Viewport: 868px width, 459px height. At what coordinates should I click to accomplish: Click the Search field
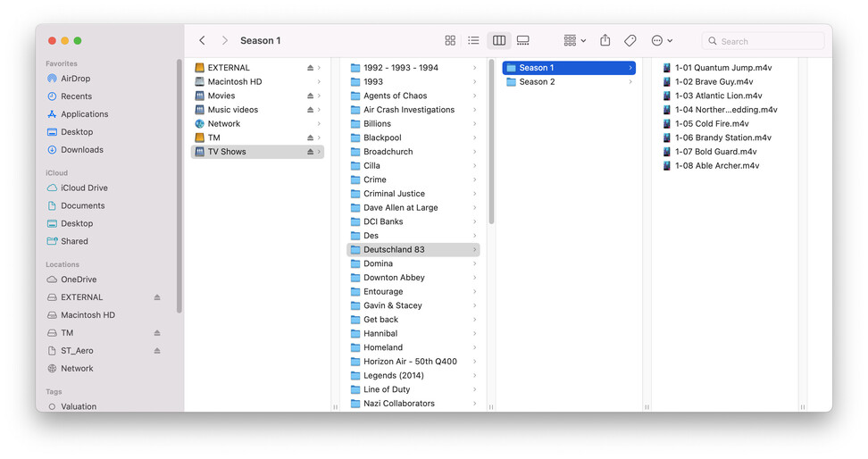click(763, 41)
